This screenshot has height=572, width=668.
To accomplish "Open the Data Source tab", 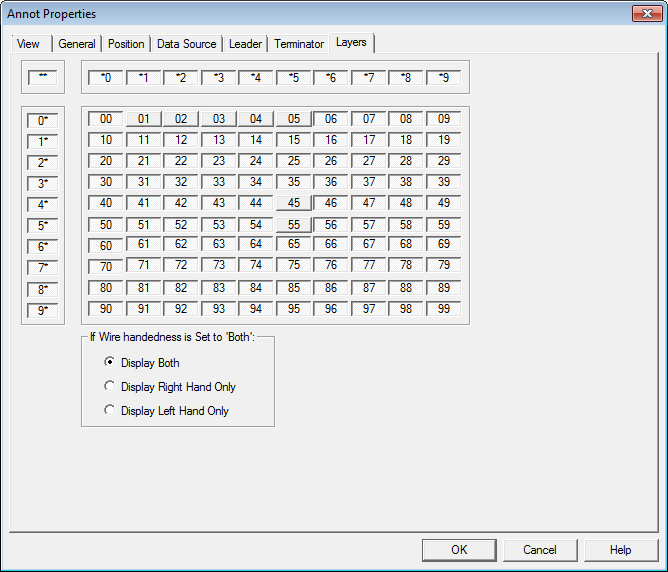I will tap(186, 44).
